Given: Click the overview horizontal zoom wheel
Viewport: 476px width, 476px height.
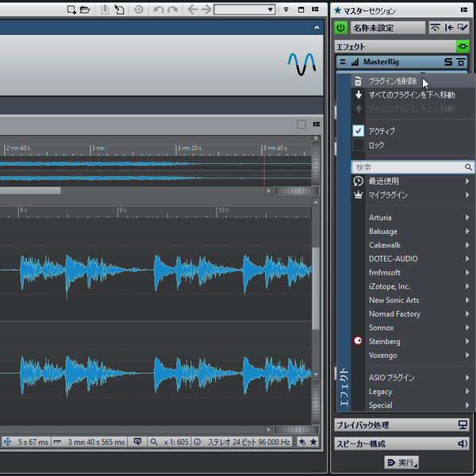Looking at the screenshot, I should tap(296, 190).
